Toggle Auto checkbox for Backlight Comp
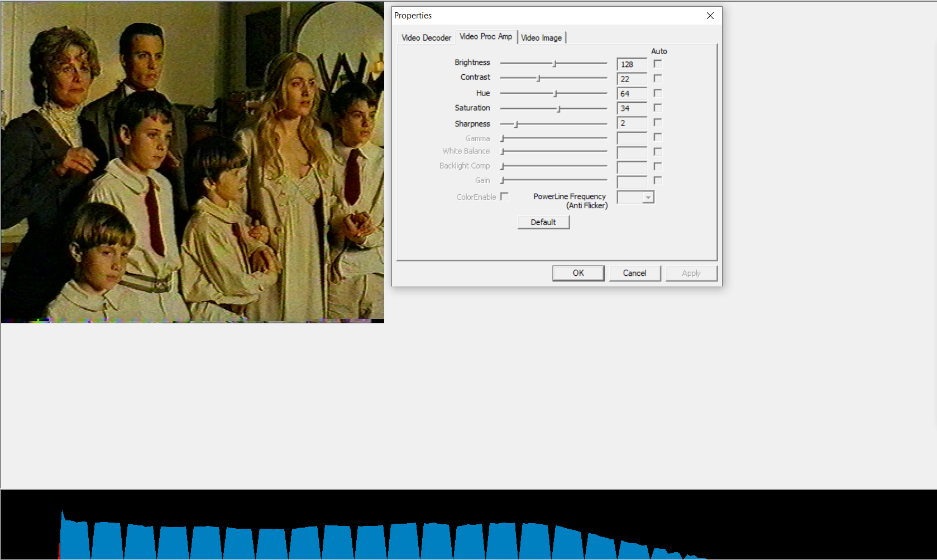The image size is (937, 560). point(658,166)
